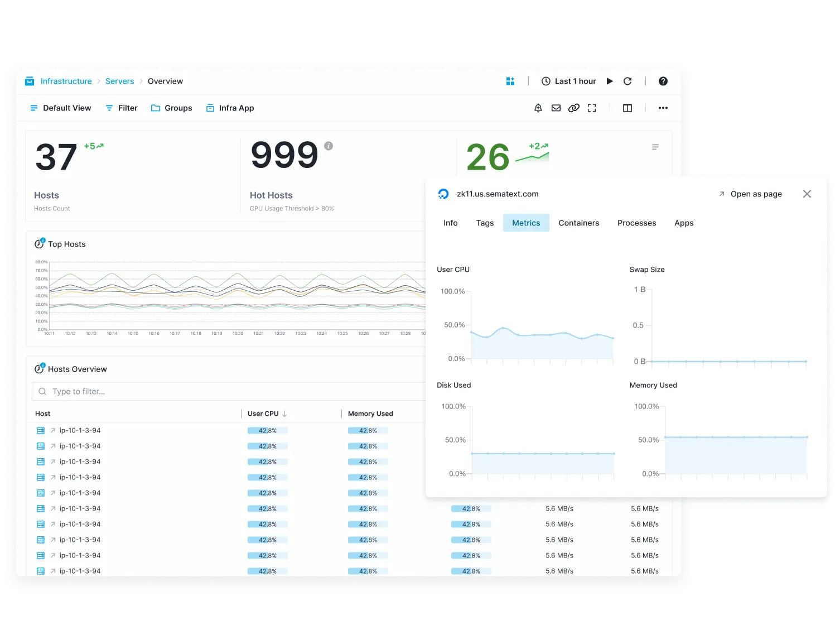Start live auto-refresh with play button
840x644 pixels.
610,81
